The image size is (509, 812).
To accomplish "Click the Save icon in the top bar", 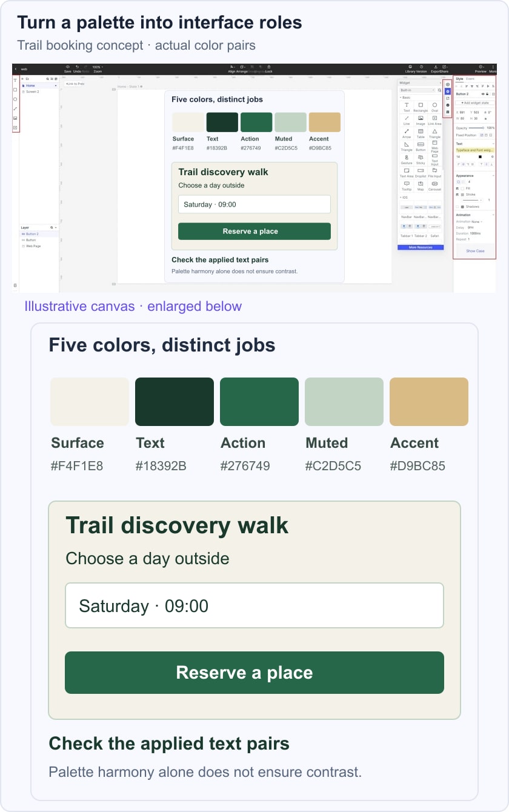I will pos(67,67).
